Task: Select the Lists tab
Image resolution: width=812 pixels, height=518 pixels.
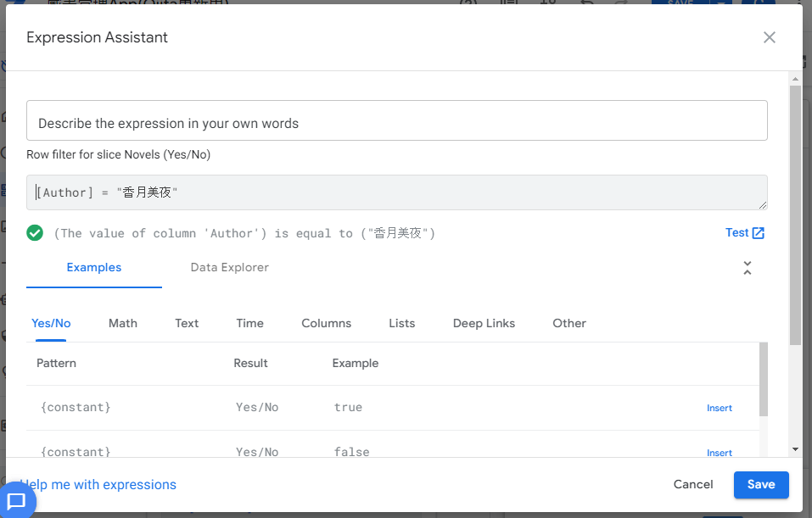Action: (401, 323)
